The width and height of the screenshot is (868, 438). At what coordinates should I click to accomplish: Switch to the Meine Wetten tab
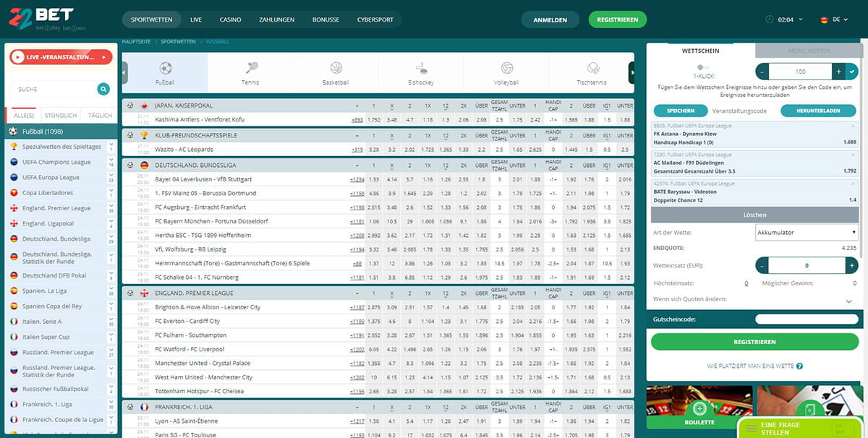809,51
